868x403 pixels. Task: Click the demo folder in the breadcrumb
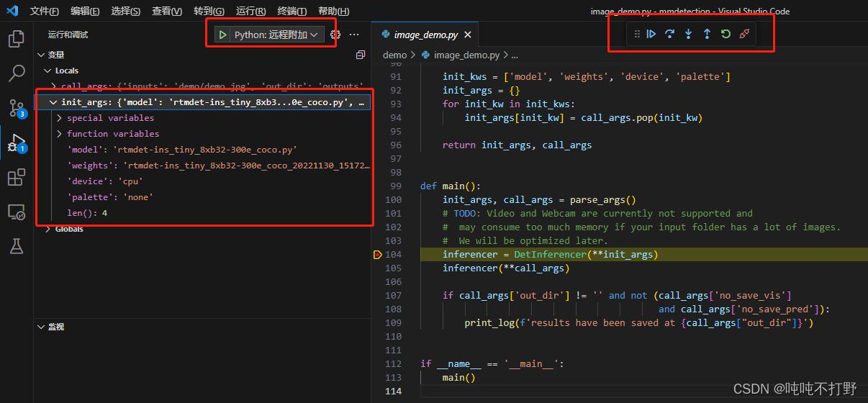pyautogui.click(x=394, y=55)
